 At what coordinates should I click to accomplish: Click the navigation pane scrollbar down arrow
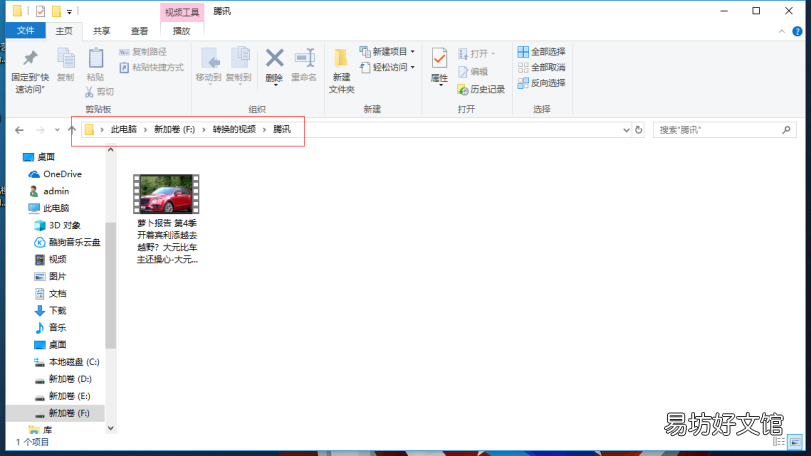click(111, 428)
